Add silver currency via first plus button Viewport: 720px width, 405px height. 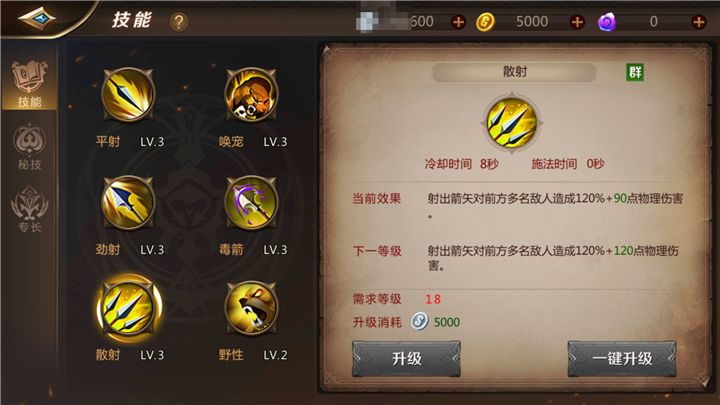click(x=458, y=22)
